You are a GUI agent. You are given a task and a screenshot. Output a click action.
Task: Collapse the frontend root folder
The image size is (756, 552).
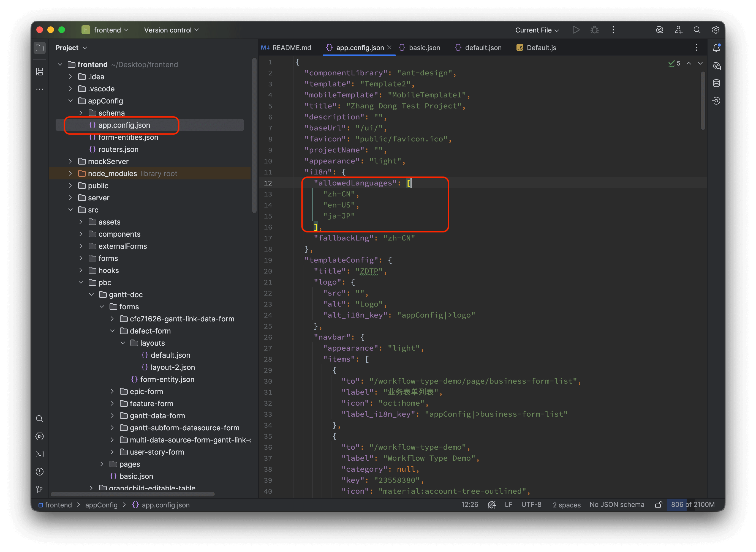coord(60,64)
